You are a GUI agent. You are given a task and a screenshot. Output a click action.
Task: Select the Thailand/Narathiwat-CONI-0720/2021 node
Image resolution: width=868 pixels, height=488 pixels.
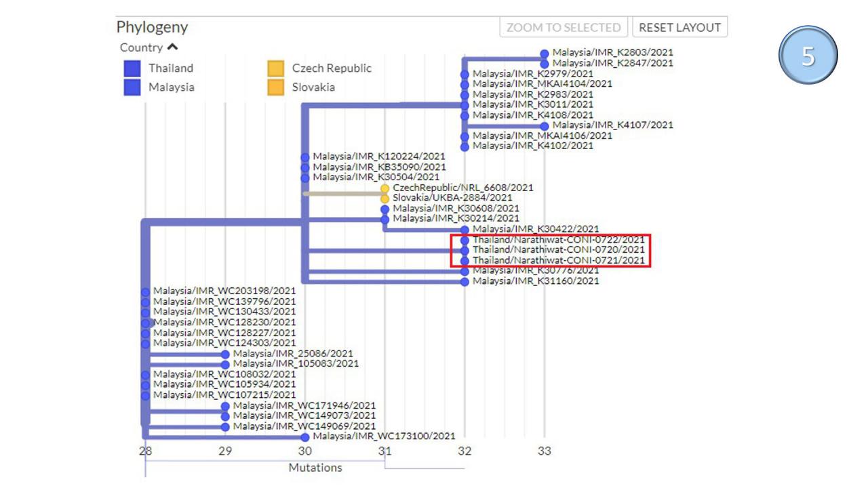click(x=465, y=251)
